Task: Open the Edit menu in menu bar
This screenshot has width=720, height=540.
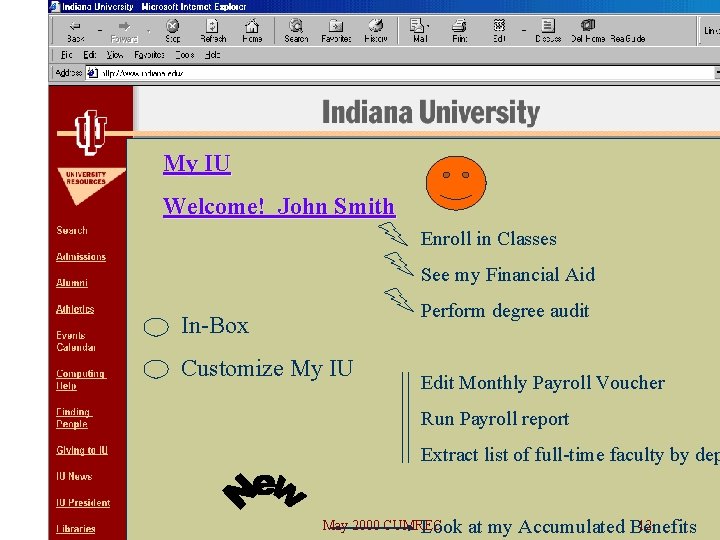Action: (x=90, y=55)
